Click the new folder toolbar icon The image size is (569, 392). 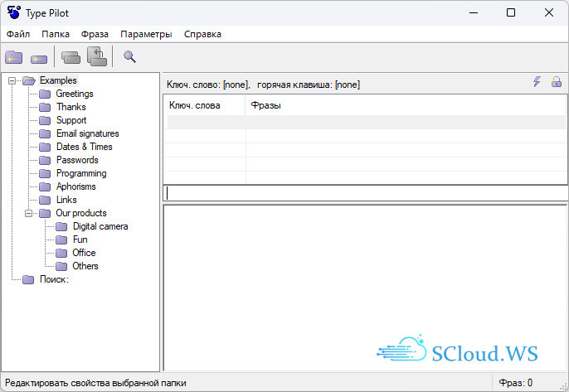click(x=14, y=57)
